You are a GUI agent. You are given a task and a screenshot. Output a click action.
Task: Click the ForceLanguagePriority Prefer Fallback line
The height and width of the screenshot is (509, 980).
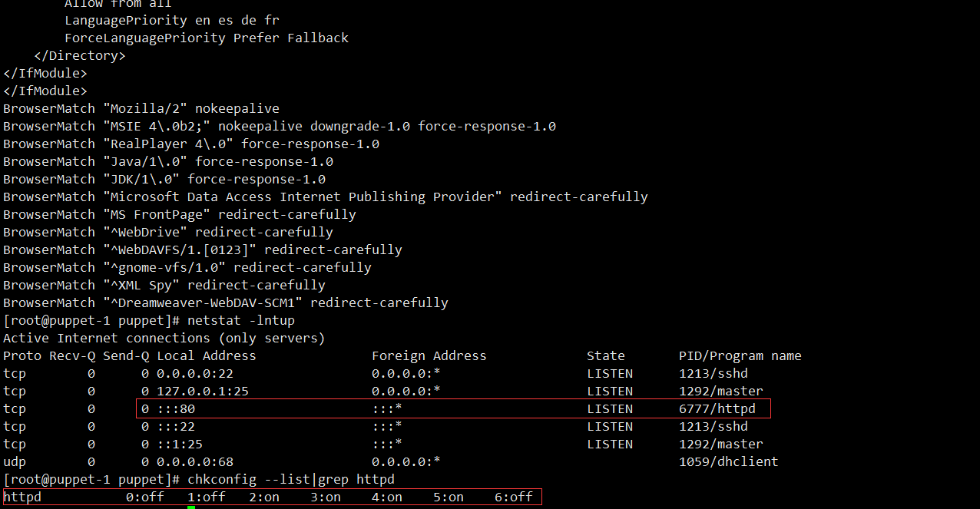(207, 38)
